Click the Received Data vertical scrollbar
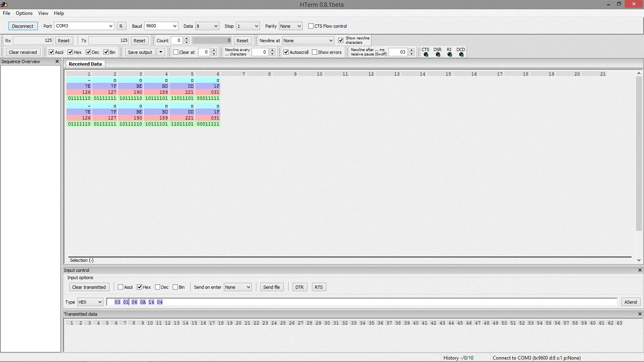The image size is (644, 362). tap(639, 154)
